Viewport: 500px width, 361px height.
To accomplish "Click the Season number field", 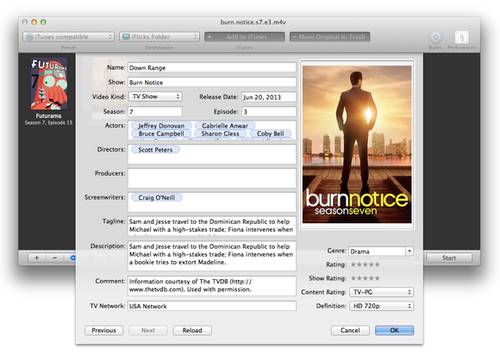I will 155,112.
